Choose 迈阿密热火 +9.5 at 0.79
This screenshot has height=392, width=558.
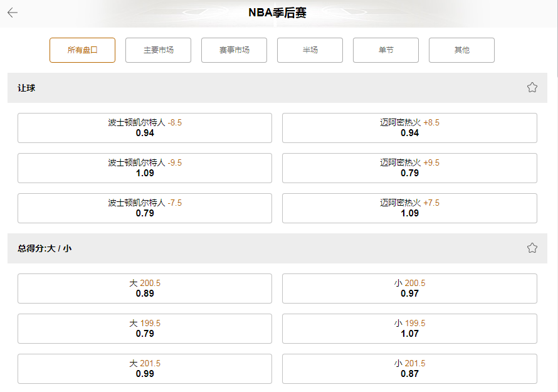[410, 168]
